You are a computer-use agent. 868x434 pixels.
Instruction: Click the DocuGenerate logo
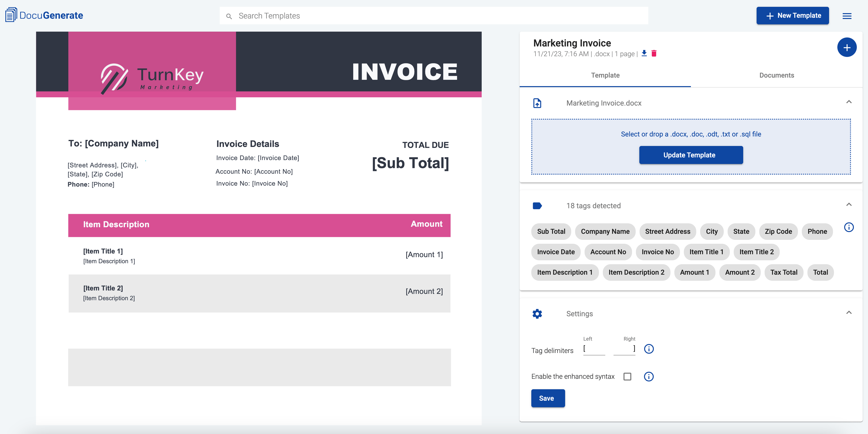(44, 15)
